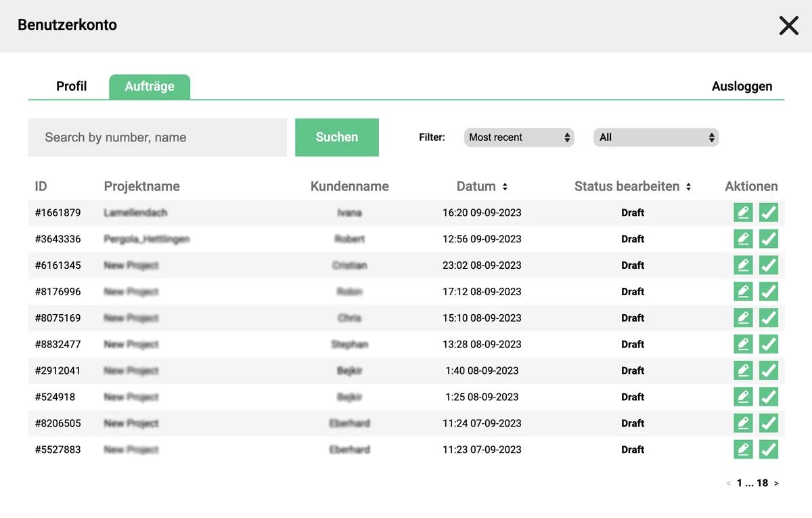Click pencil icon in row #8206505
Screen dimensions: 812x518
point(743,424)
